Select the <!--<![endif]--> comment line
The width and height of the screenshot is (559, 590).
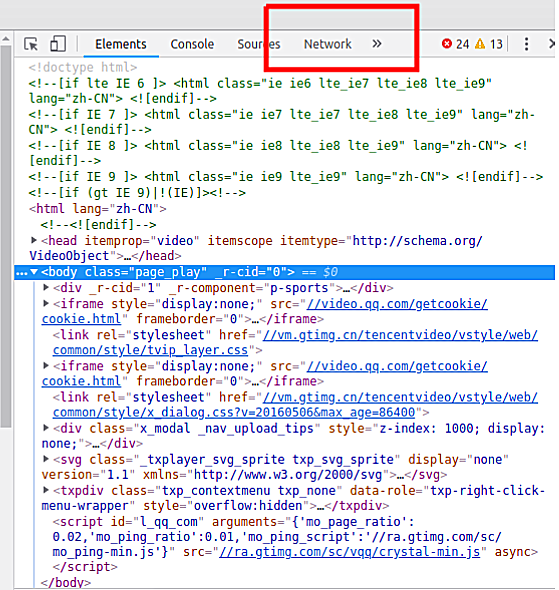pyautogui.click(x=98, y=225)
